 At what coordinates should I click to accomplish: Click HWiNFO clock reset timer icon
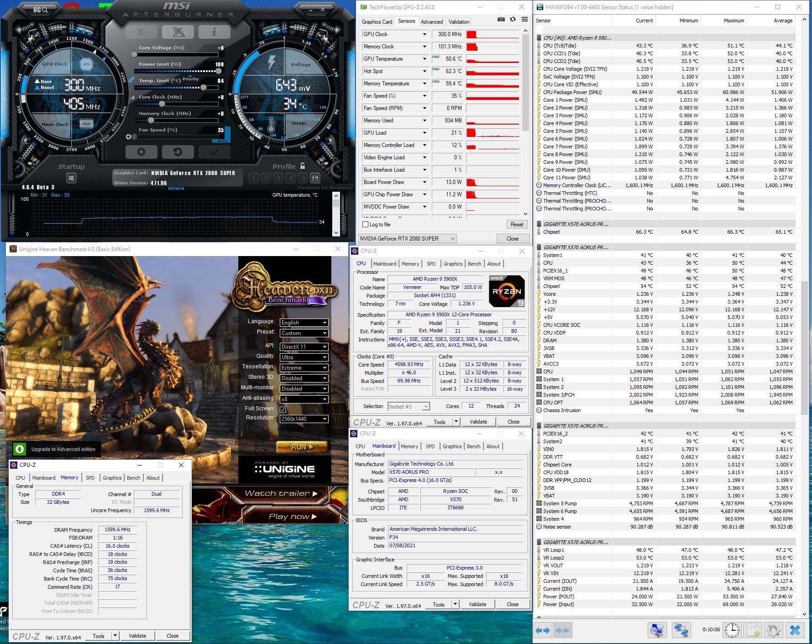point(732,630)
